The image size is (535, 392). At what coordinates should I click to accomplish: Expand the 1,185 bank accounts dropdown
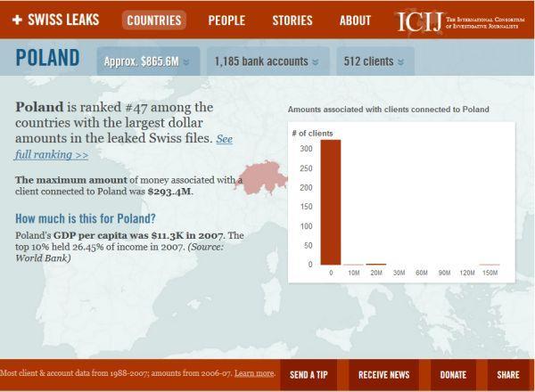pos(266,61)
